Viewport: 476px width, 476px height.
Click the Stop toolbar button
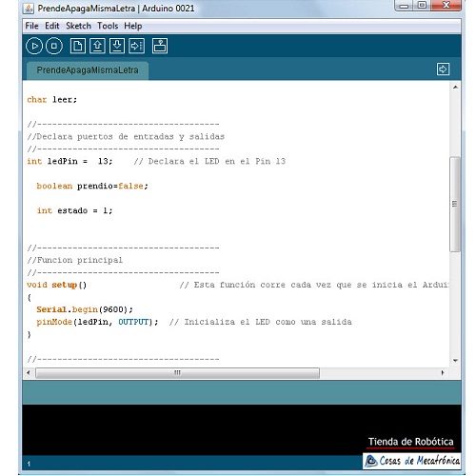point(54,46)
